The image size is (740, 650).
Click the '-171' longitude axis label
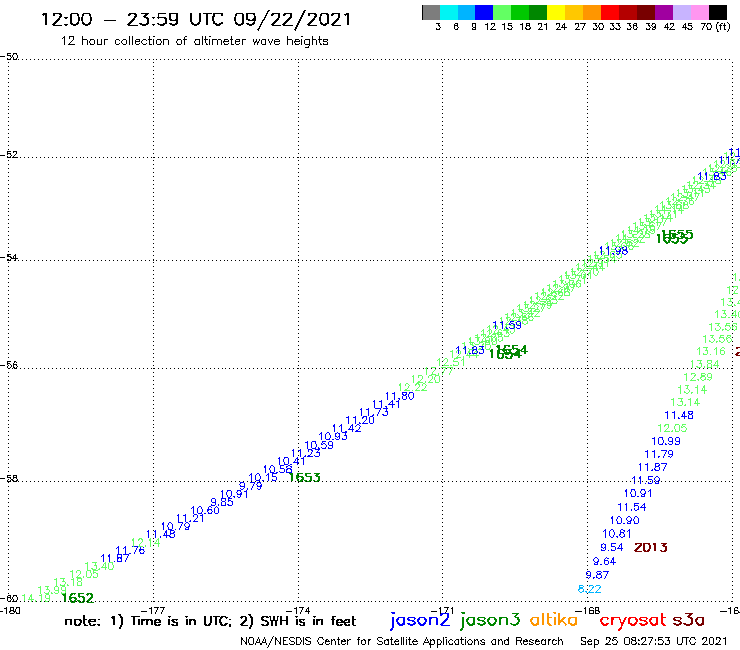tap(444, 610)
